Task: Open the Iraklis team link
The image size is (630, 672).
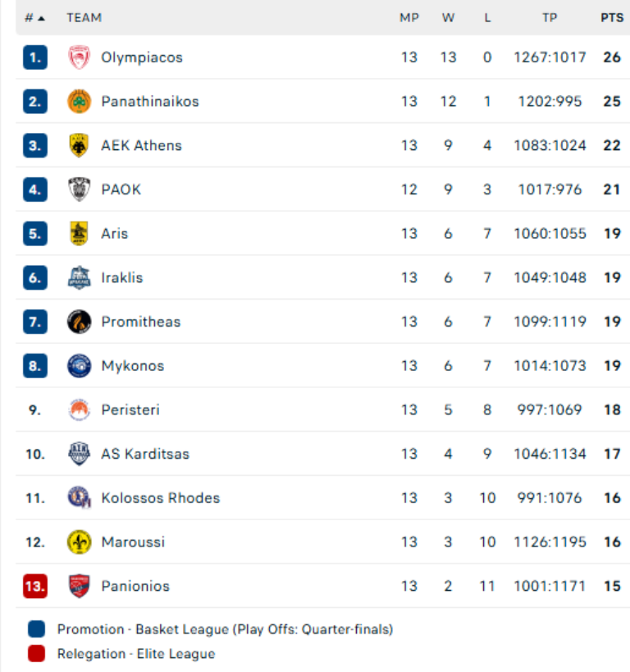Action: tap(121, 277)
